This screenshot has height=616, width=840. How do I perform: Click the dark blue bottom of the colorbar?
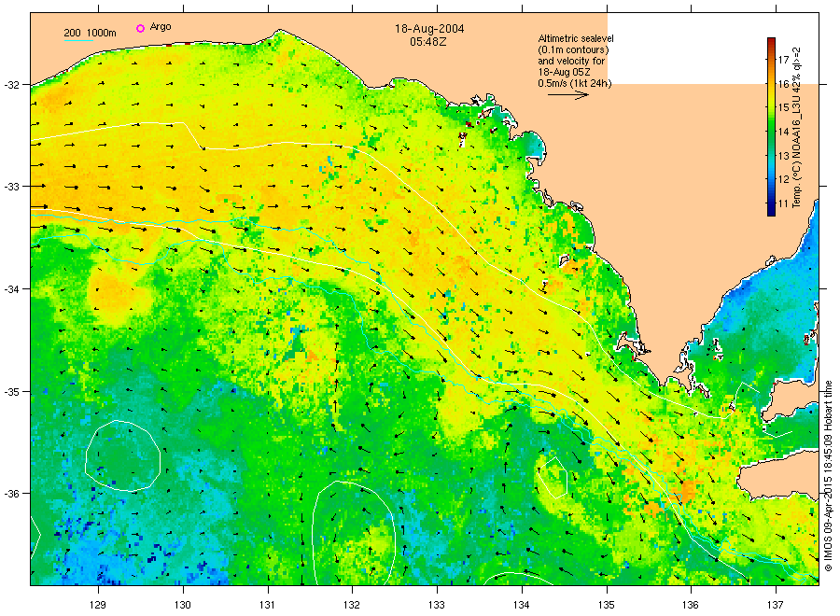(772, 210)
